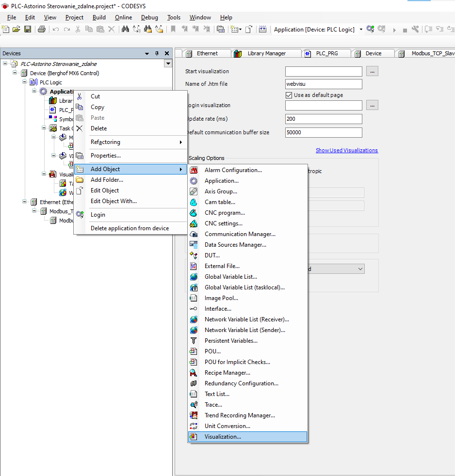455x476 pixels.
Task: Click Show Used Visualizations link
Action: click(x=346, y=150)
